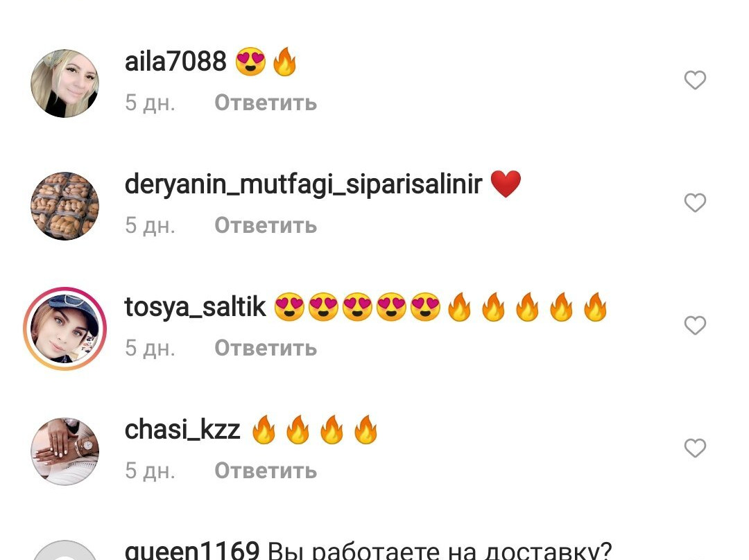View tosya_saltik's story from avatar ring

point(65,329)
